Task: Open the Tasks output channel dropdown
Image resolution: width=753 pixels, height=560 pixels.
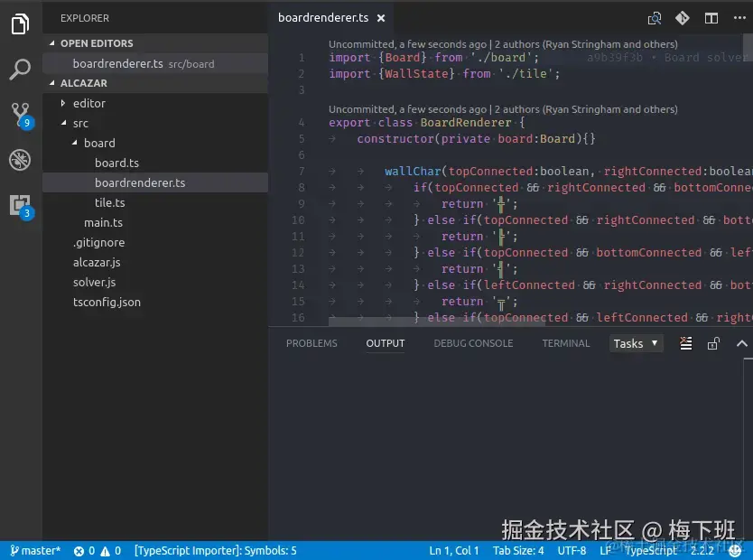Action: [637, 343]
